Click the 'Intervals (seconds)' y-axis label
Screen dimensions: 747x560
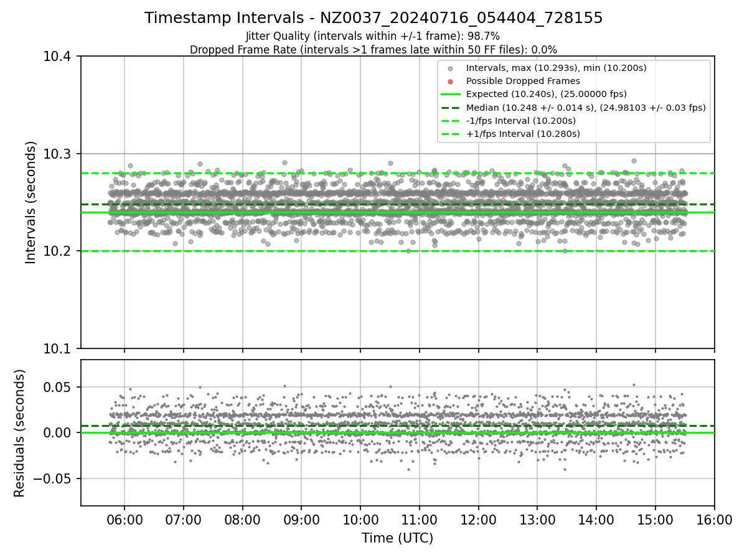point(31,202)
